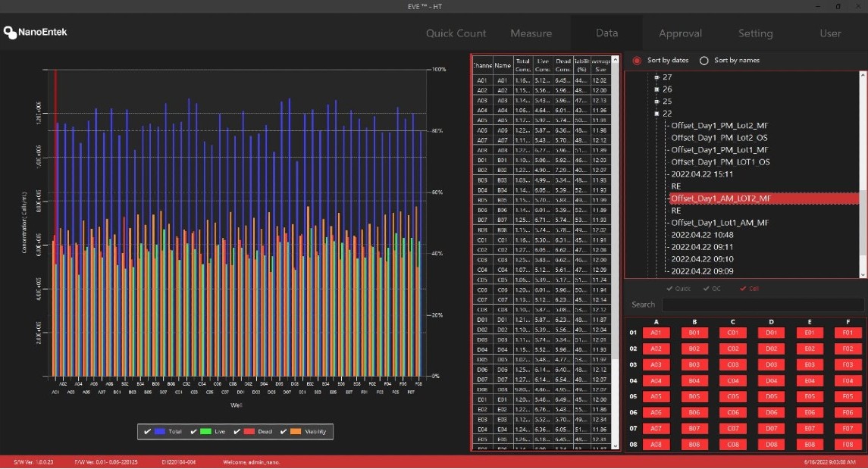Select Offset_Day1_PM_Lot2_OS in the tree
The height and width of the screenshot is (469, 868).
719,138
